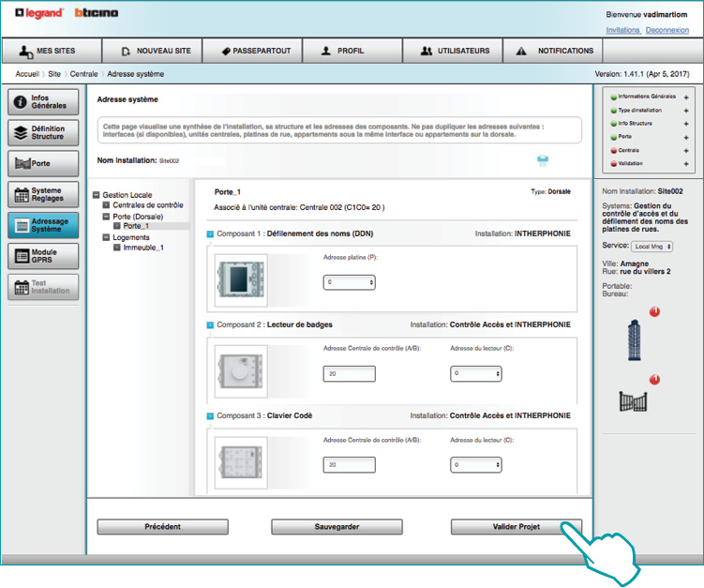704x588 pixels.
Task: Click the gate icon in right panel
Action: [x=634, y=400]
